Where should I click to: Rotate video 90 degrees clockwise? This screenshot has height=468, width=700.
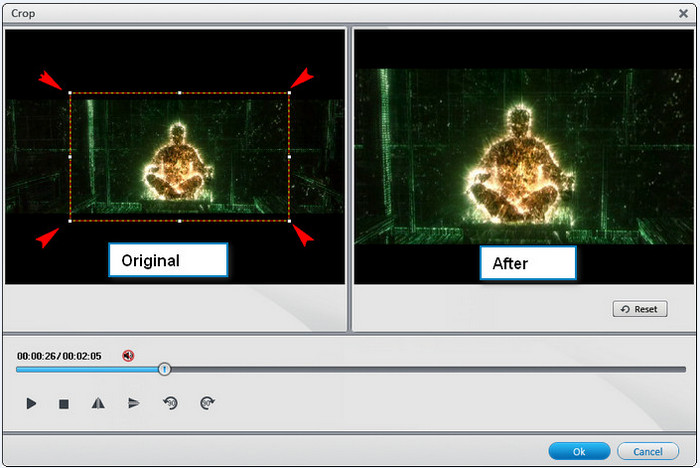tap(207, 403)
